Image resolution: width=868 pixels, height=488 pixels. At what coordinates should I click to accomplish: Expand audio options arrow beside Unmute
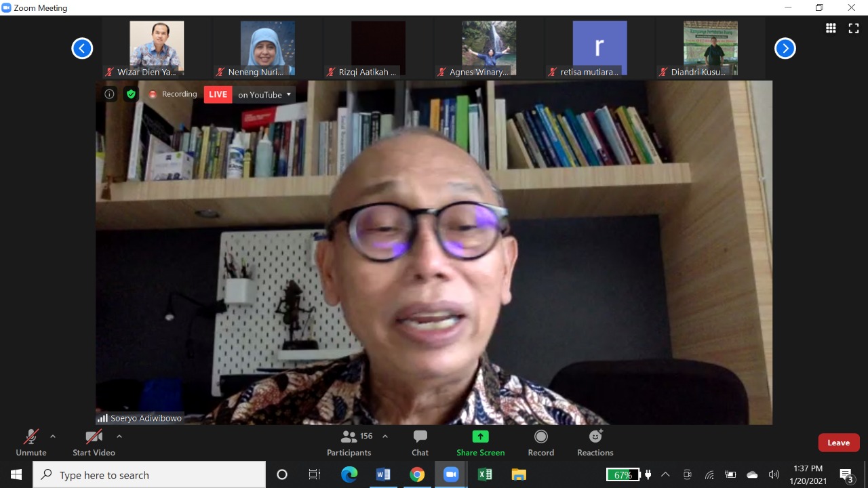[53, 436]
